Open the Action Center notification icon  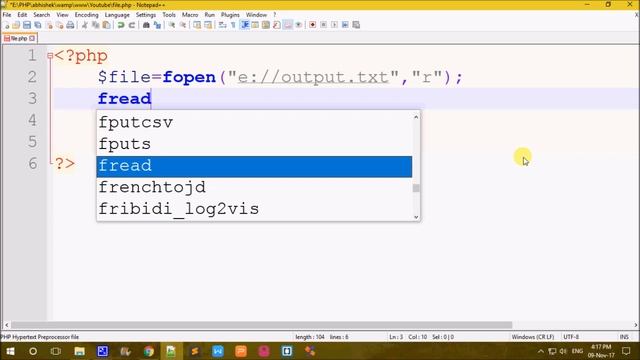627,351
